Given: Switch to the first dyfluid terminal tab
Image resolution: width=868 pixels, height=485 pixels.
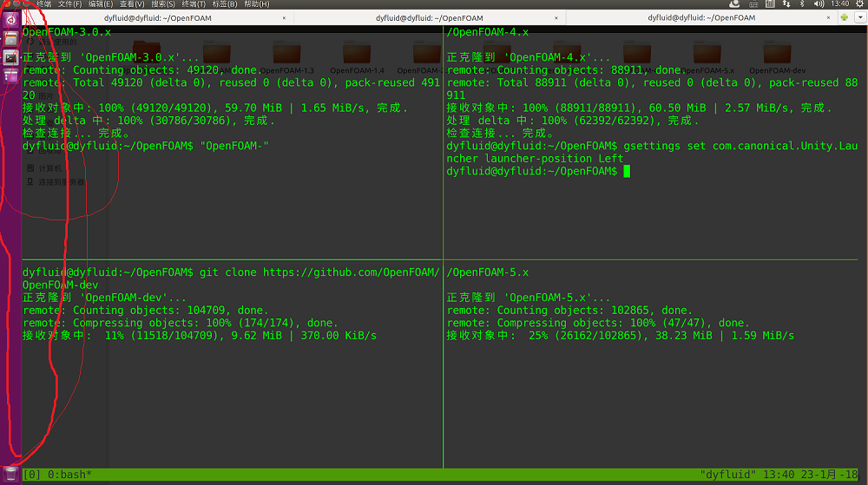Looking at the screenshot, I should [x=158, y=18].
